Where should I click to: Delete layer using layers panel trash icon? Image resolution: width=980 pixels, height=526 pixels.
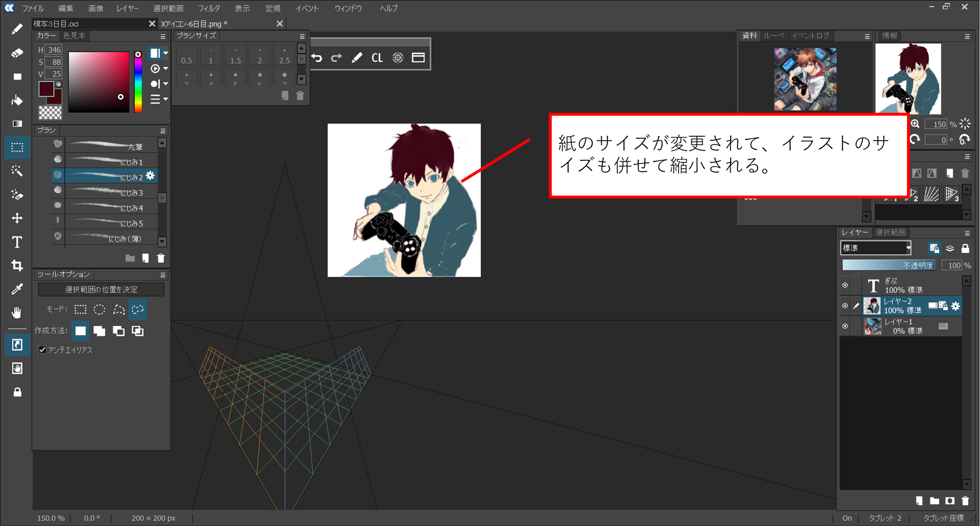click(x=965, y=501)
